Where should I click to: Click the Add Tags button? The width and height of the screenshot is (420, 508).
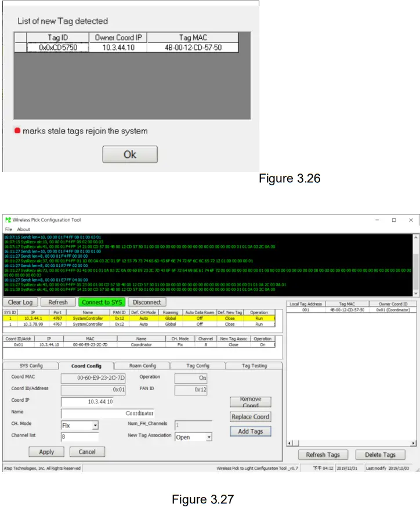250,431
